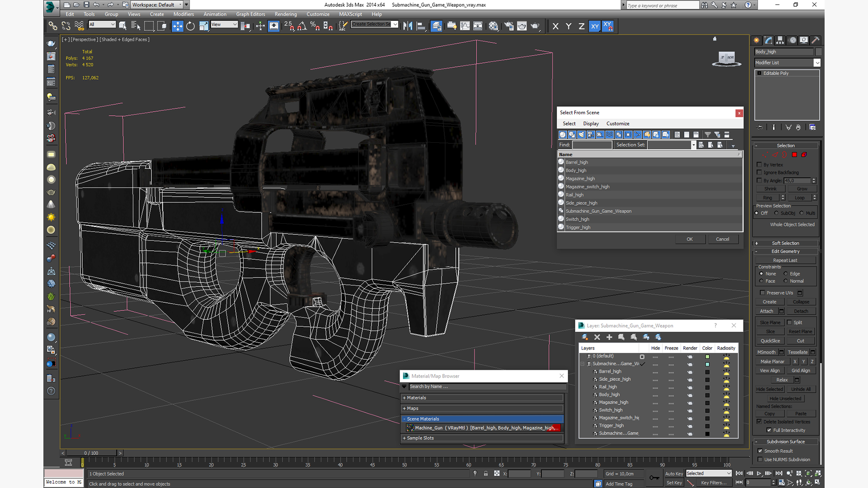Select Polygon sub-object level icon
Screen dimensions: 868x488
(794, 155)
